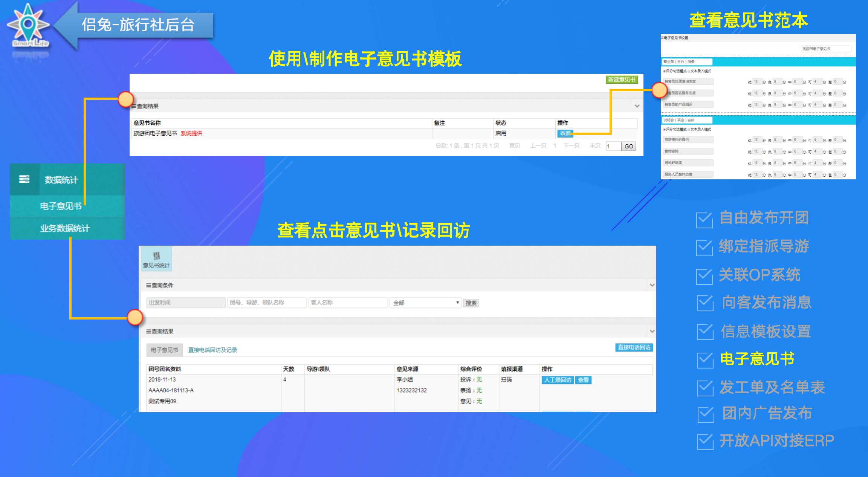Image resolution: width=868 pixels, height=477 pixels.
Task: Click group code AAAA04-181113-A
Action: pos(171,390)
